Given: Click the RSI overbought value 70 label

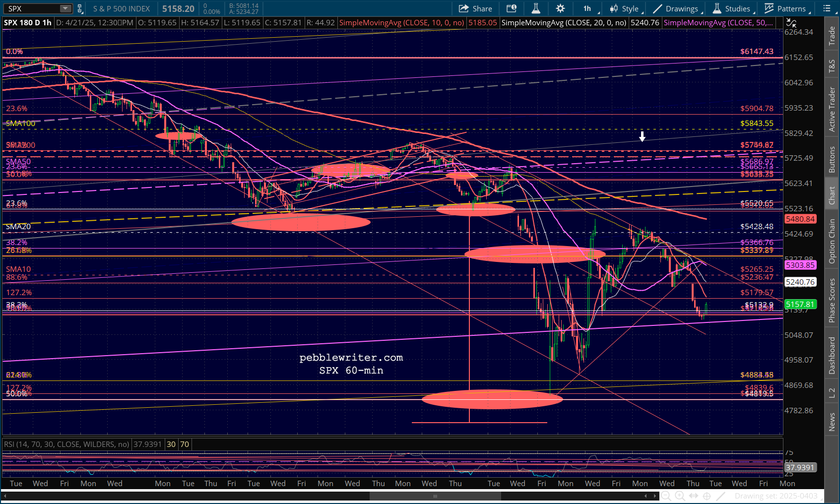Looking at the screenshot, I should coord(185,444).
